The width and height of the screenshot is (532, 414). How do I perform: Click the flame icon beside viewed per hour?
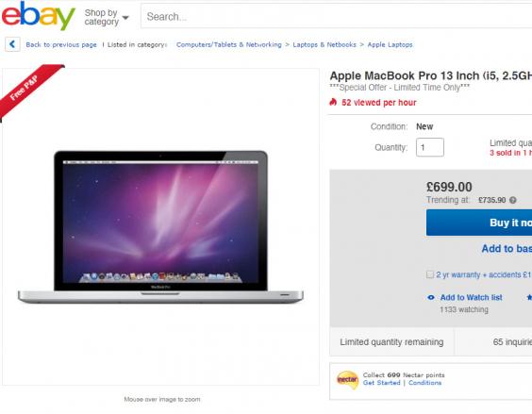333,102
